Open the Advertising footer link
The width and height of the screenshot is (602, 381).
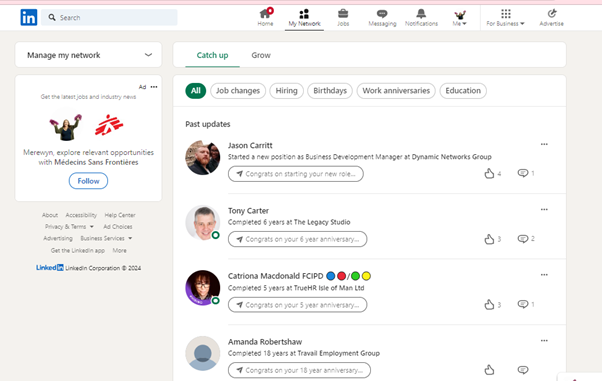[x=58, y=238]
